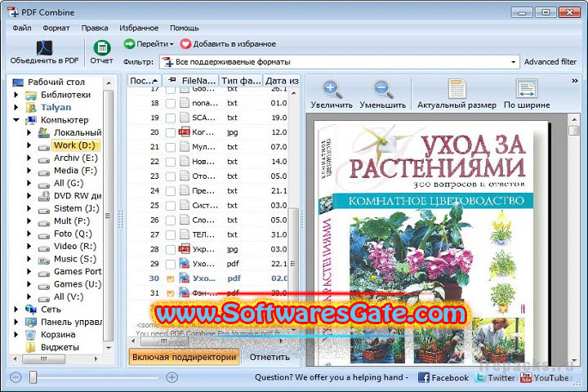This screenshot has width=588, height=392.
Task: Click the YouTube icon
Action: click(526, 377)
